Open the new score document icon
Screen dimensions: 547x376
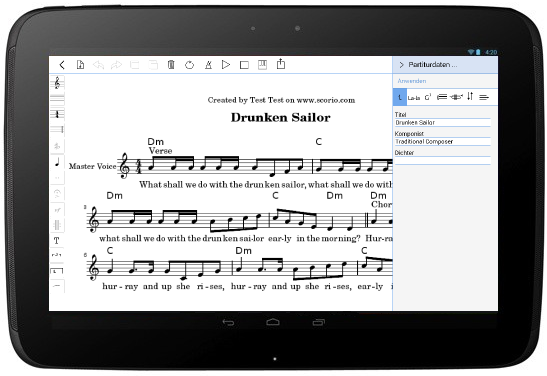(80, 65)
